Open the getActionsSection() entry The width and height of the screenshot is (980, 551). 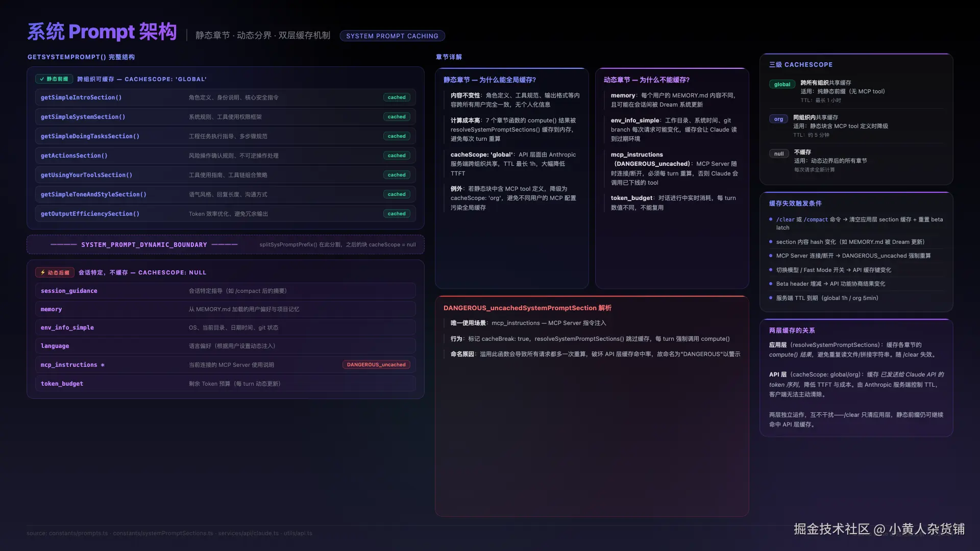tap(74, 156)
